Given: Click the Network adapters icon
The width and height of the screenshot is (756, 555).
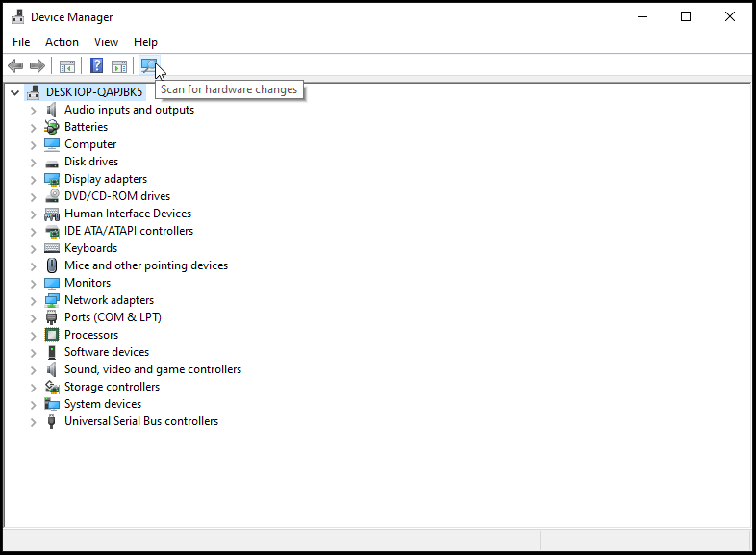Looking at the screenshot, I should coord(52,300).
